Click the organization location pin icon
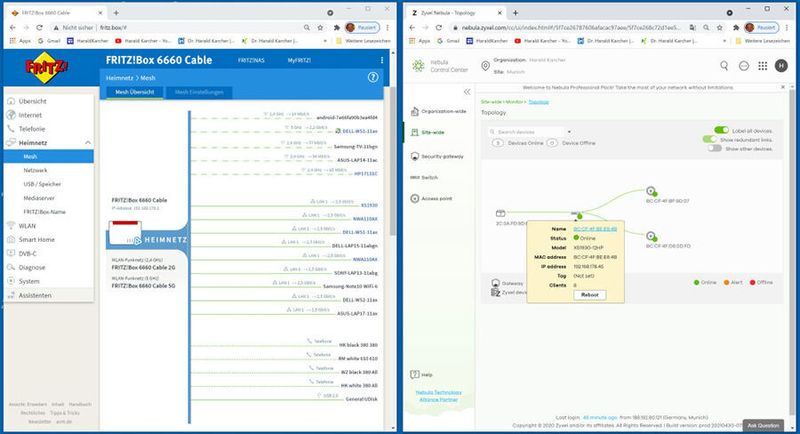 coord(485,66)
